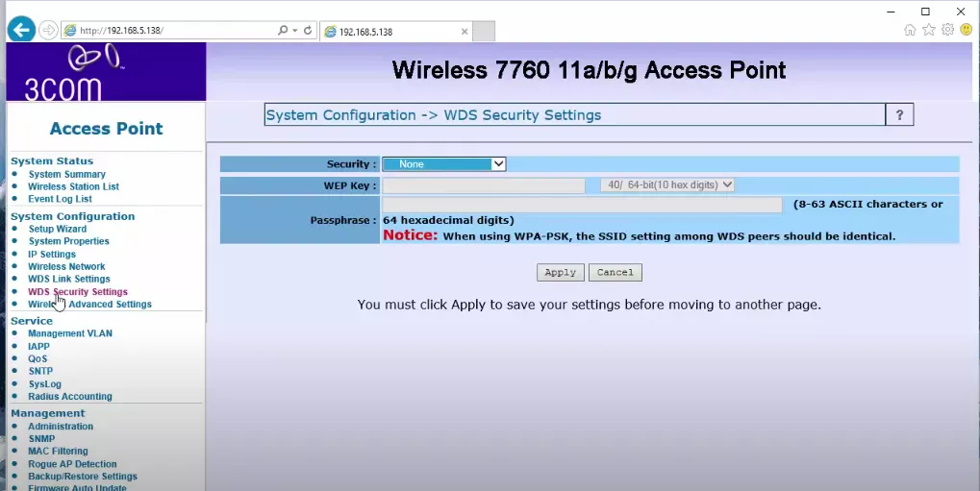Open System Properties link
Image resolution: width=980 pixels, height=491 pixels.
(68, 241)
